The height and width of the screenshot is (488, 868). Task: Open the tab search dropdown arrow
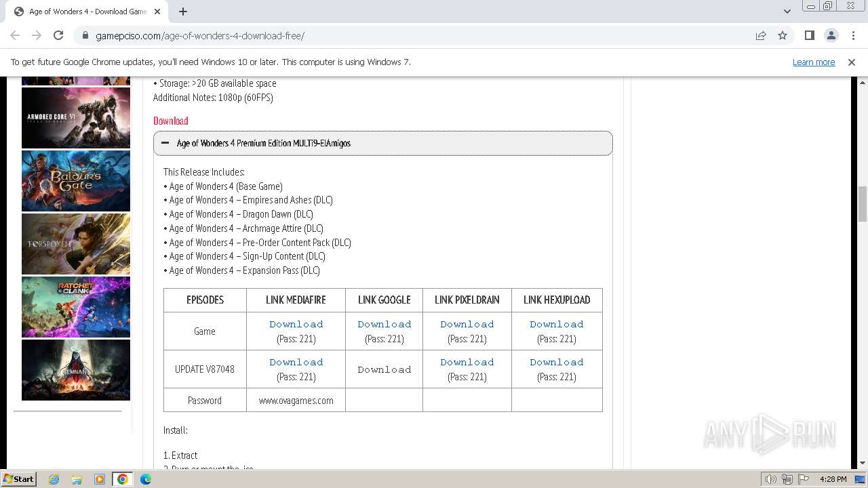coord(787,12)
